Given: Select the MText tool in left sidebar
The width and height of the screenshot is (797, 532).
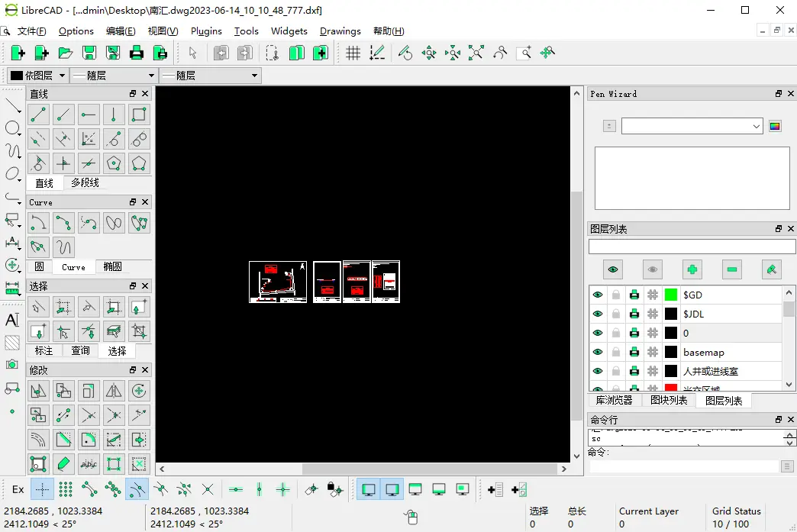Looking at the screenshot, I should [x=12, y=320].
